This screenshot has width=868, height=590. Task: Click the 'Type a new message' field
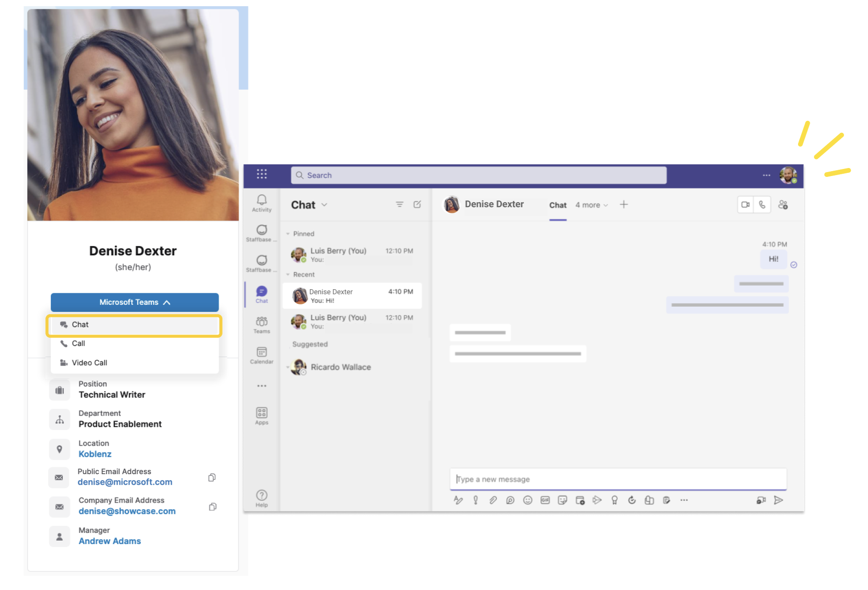[618, 479]
